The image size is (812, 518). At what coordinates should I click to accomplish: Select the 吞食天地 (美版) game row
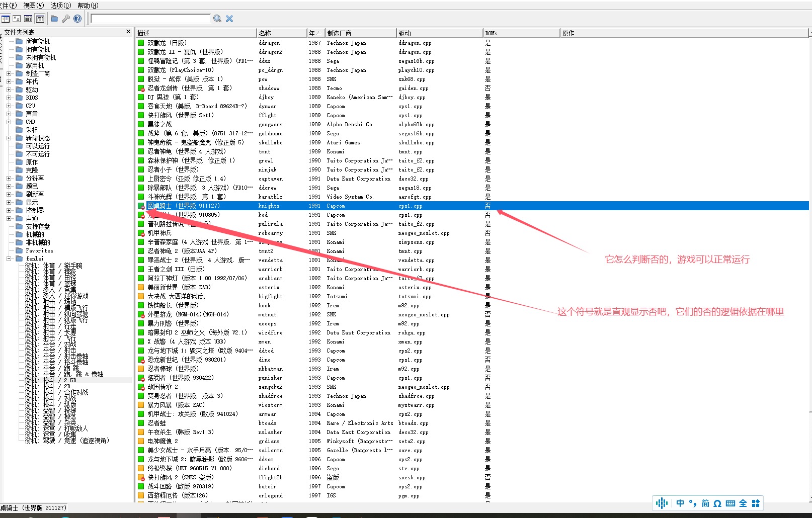coord(472,106)
